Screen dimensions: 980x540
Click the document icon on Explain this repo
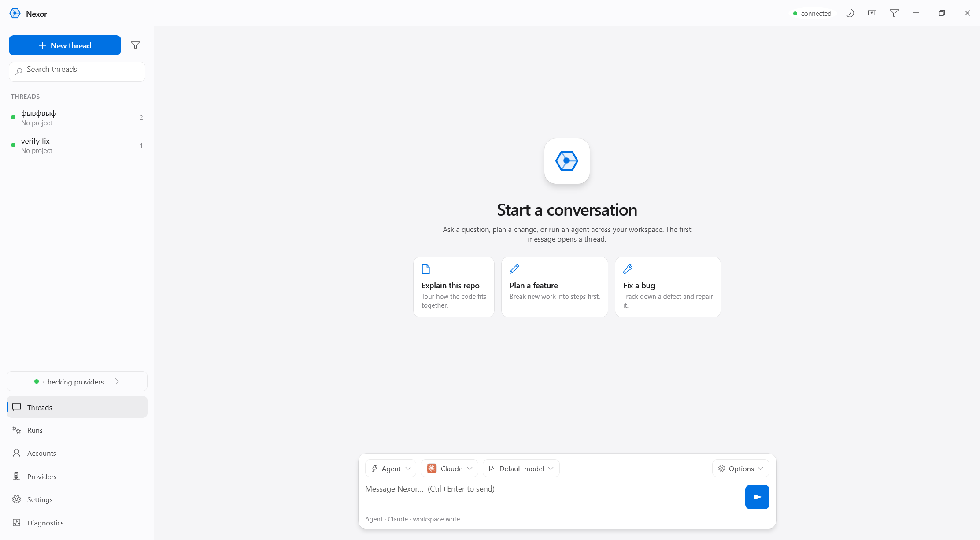426,269
